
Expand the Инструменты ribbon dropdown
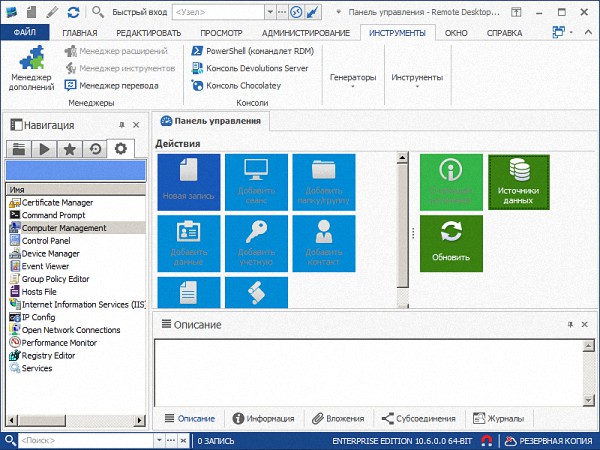click(x=417, y=78)
